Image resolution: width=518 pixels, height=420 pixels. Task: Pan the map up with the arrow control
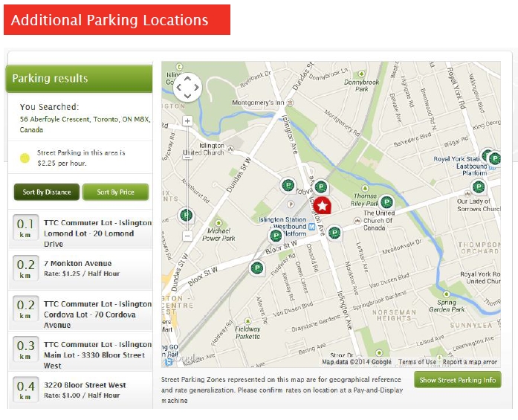(x=187, y=79)
